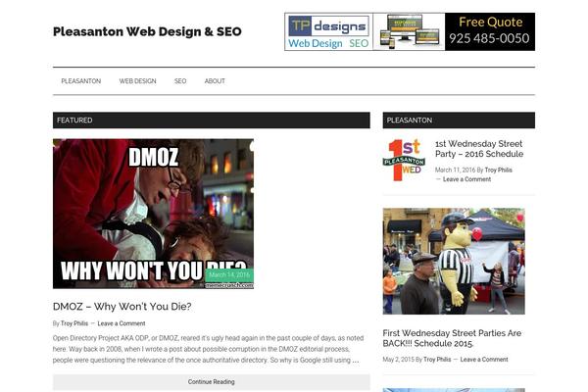Click the DMOZ post excerpt paragraph
The image size is (588, 392).
[209, 349]
